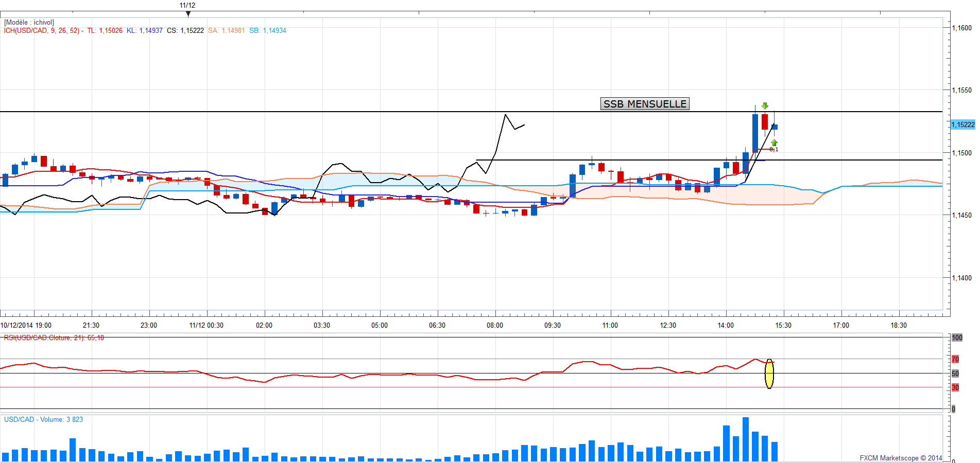Image resolution: width=980 pixels, height=463 pixels.
Task: Click the CS: 1,15222 Chikou value
Action: [185, 30]
